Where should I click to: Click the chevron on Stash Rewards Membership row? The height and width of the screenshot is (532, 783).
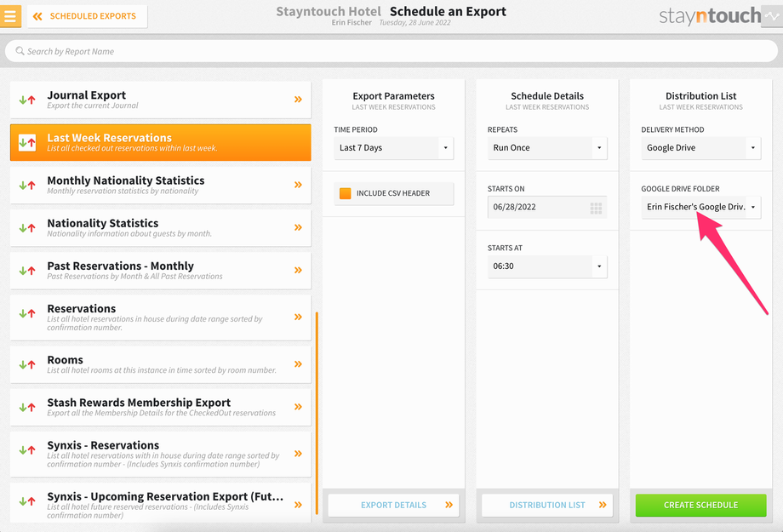[x=298, y=407]
